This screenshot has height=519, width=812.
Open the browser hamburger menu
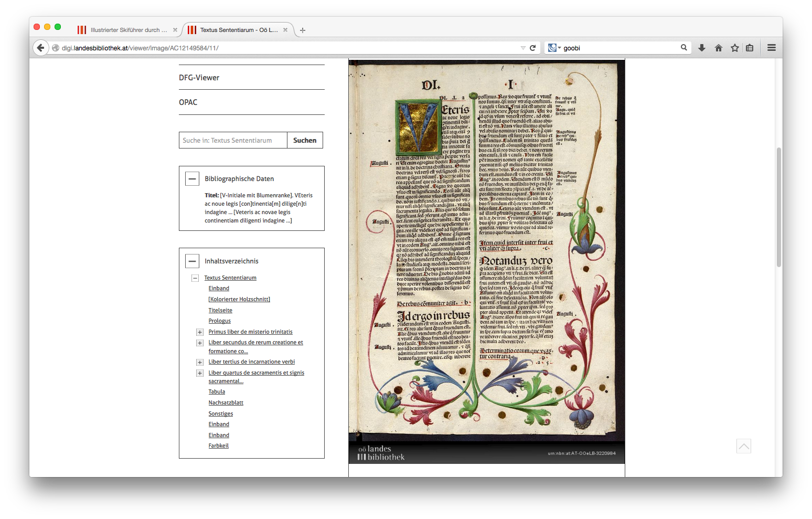click(x=772, y=48)
